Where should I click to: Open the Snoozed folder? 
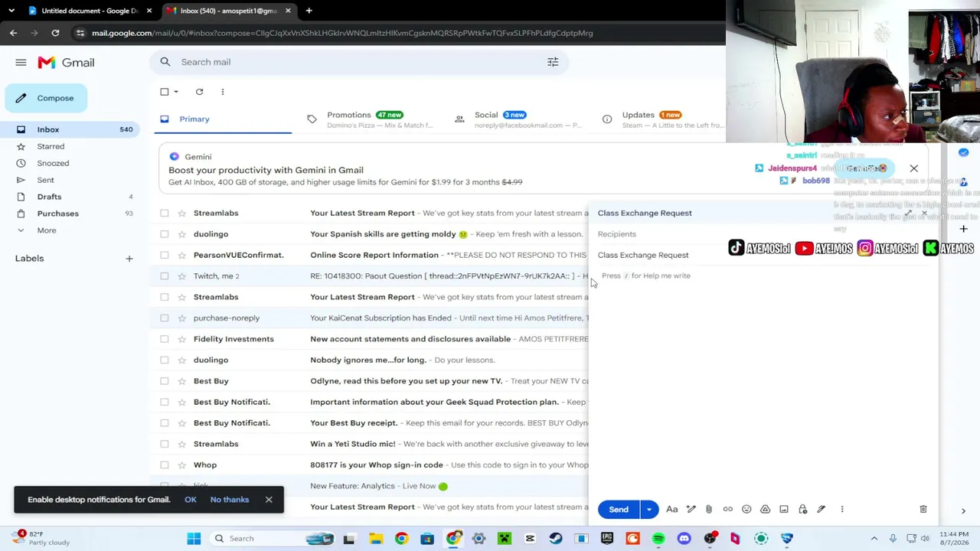tap(53, 163)
